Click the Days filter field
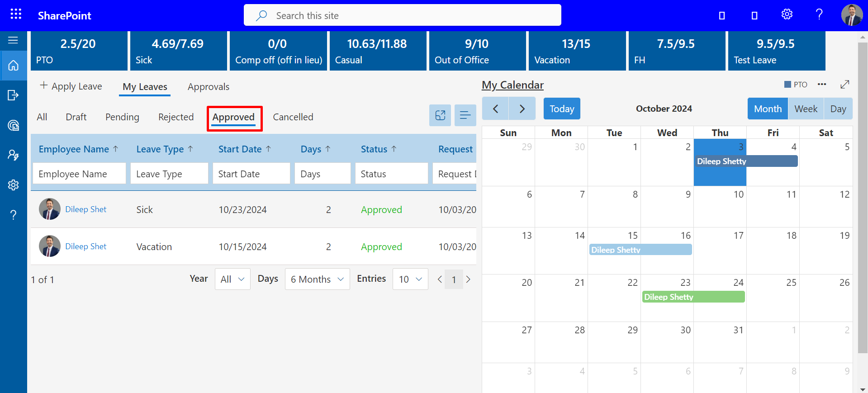This screenshot has height=393, width=868. click(x=323, y=174)
